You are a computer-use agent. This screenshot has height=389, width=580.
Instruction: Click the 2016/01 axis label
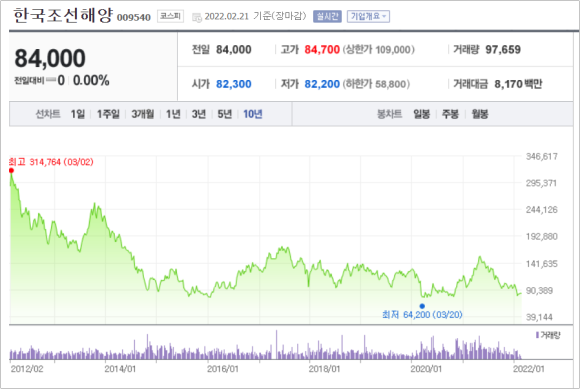[x=223, y=369]
